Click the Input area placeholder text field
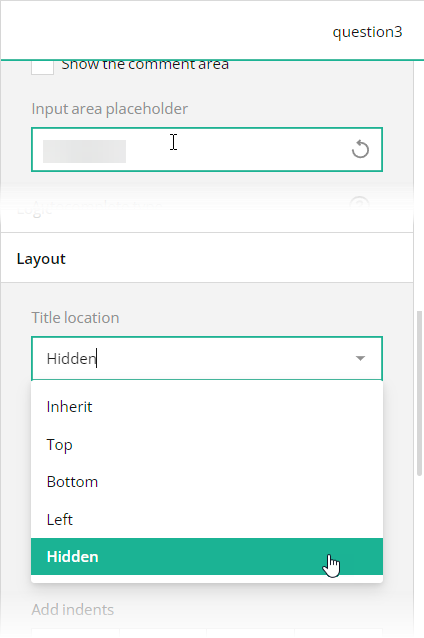The height and width of the screenshot is (638, 424). tap(207, 149)
